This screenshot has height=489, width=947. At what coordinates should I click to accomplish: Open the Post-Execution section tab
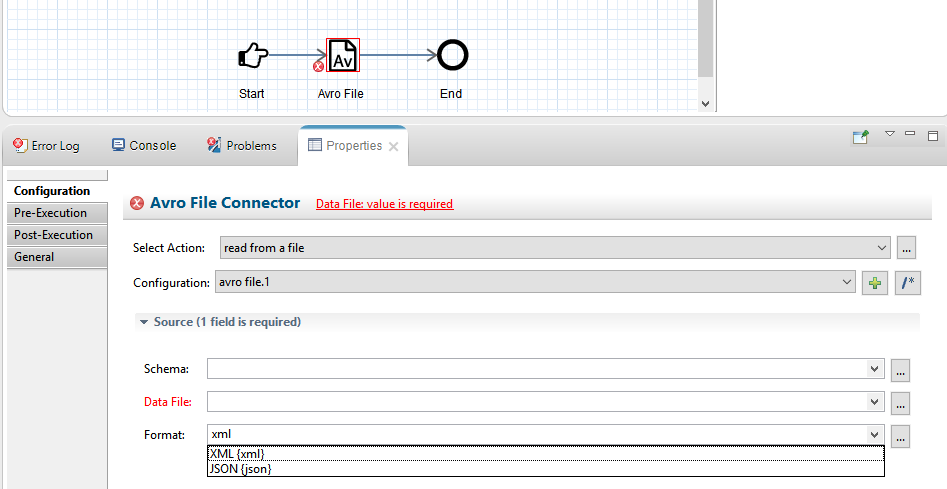57,235
